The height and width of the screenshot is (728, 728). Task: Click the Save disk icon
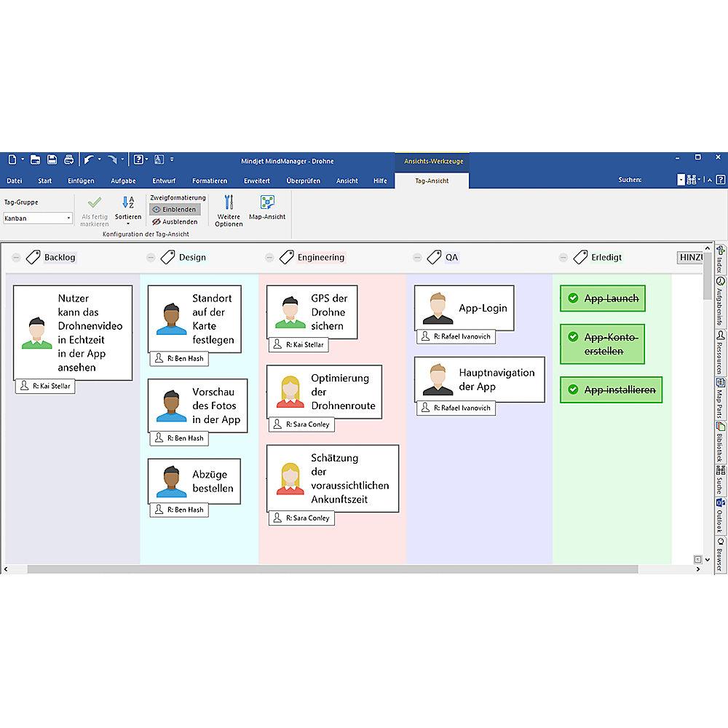[52, 159]
